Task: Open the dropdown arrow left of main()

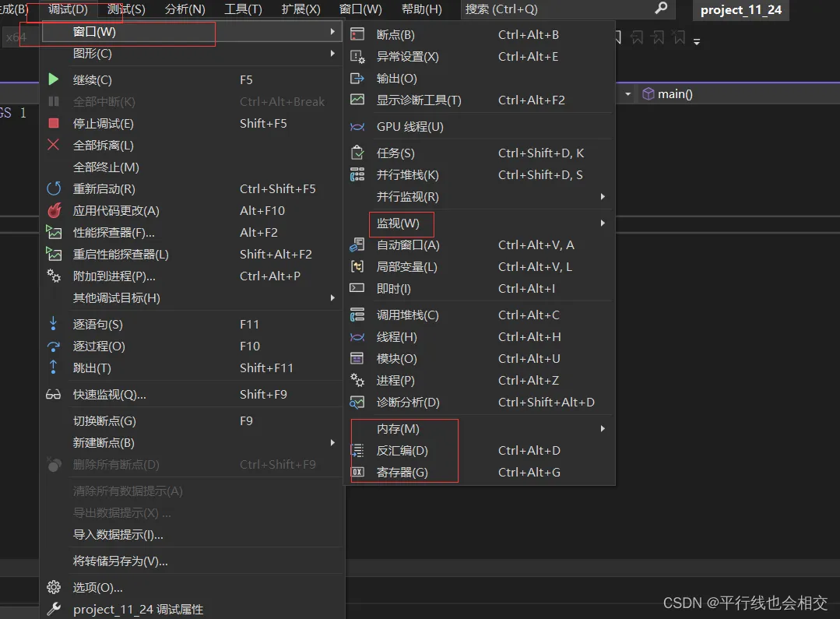Action: click(x=627, y=94)
